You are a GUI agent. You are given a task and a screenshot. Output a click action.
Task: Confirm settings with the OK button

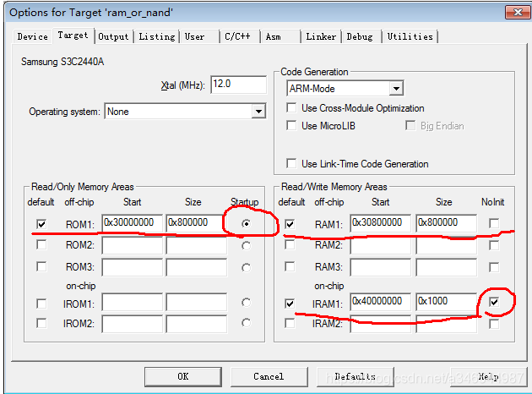coord(183,377)
